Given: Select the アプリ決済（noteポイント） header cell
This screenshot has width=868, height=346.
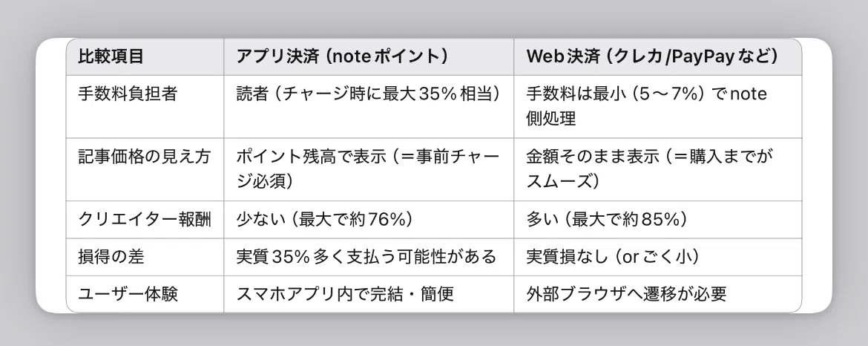Looking at the screenshot, I should [369, 56].
